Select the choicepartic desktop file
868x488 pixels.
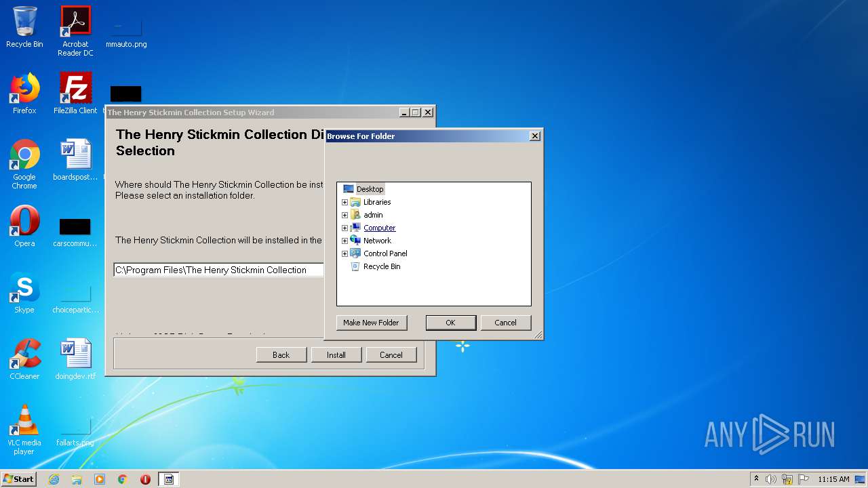[x=75, y=297]
